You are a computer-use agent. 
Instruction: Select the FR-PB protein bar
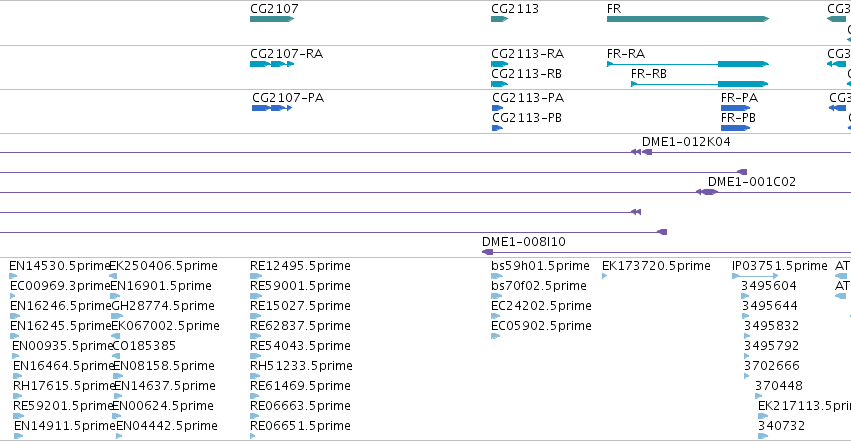(735, 128)
